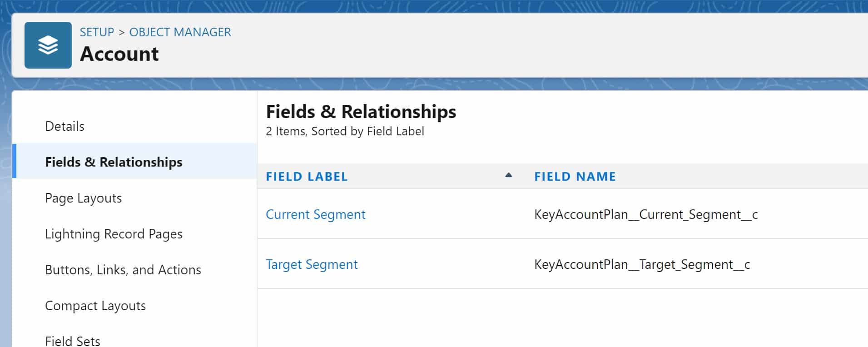
Task: Click the KeyAccountPlan__Target_Segment__c field name
Action: (642, 264)
